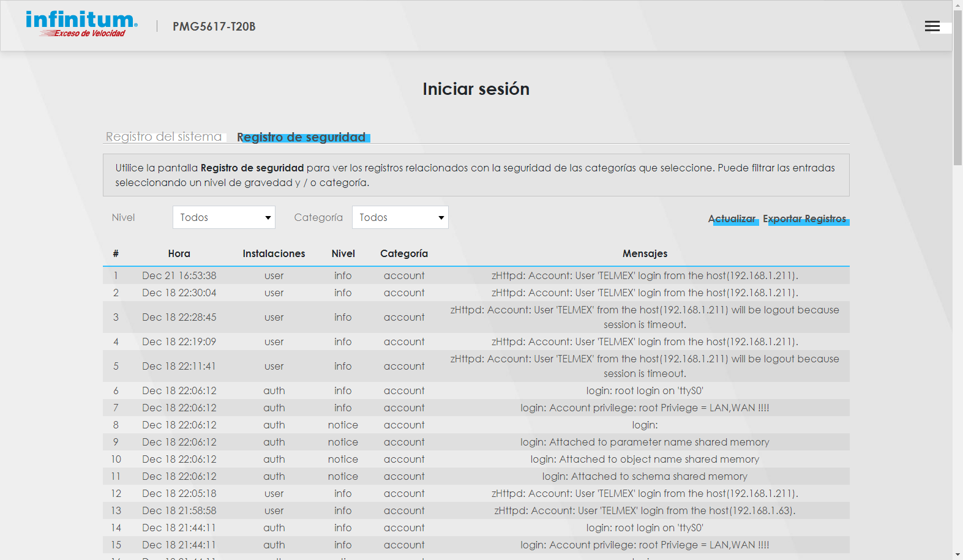Click Exportar Registros link
This screenshot has height=560, width=963.
click(x=804, y=219)
